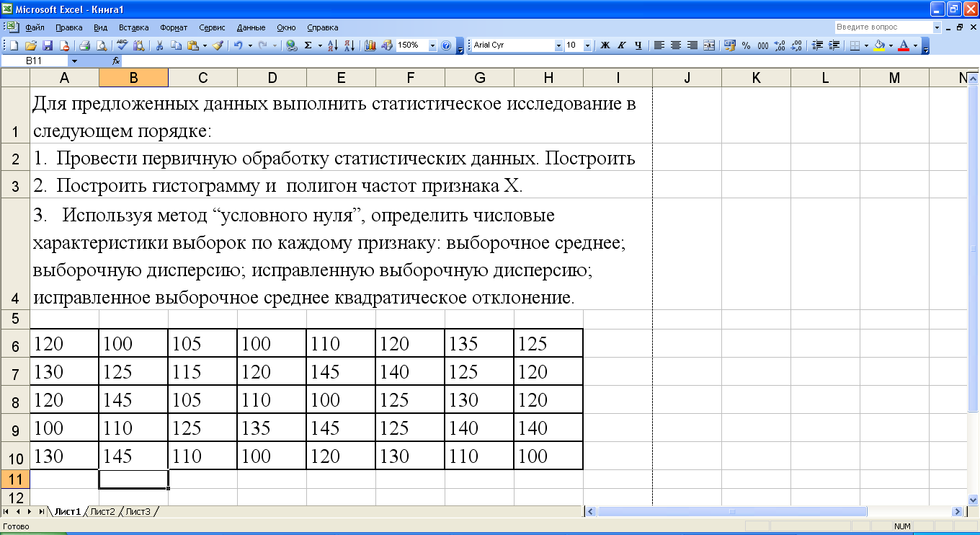980x535 pixels.
Task: Open Print Preview from the toolbar
Action: point(102,45)
